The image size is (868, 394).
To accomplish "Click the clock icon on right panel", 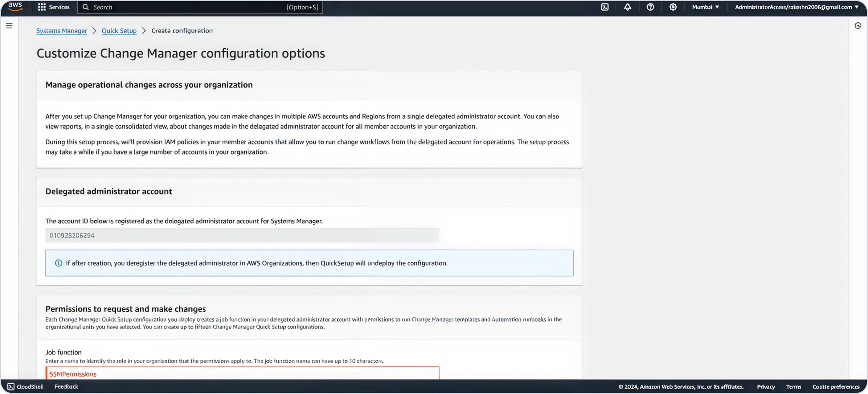I will (x=858, y=26).
